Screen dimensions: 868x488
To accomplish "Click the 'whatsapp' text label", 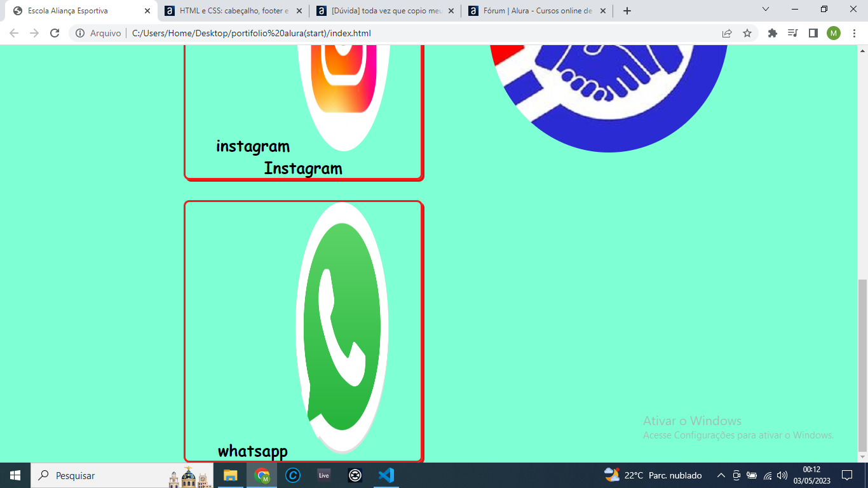I will (253, 451).
